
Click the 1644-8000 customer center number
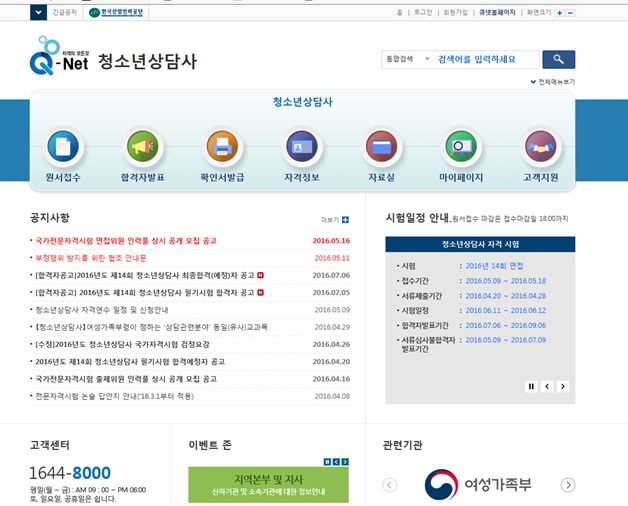[70, 473]
